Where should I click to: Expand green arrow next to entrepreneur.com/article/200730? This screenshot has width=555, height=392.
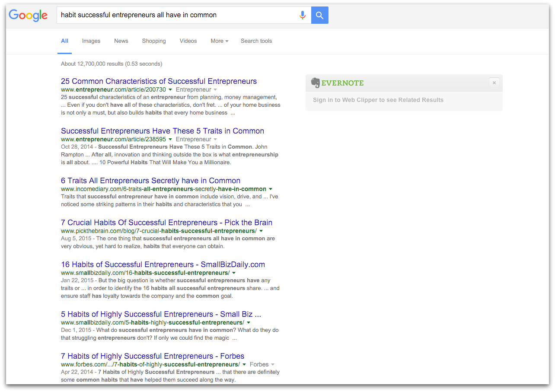click(170, 90)
